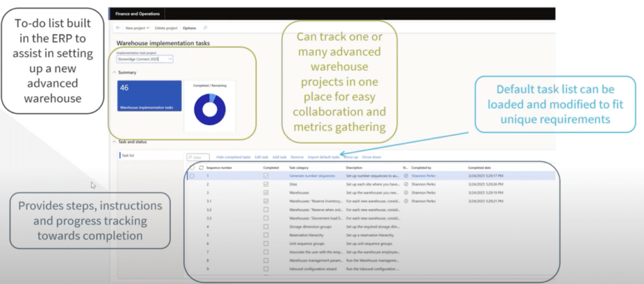Select the Task list tab
Viewport: 644px width, 284px height.
coord(128,155)
